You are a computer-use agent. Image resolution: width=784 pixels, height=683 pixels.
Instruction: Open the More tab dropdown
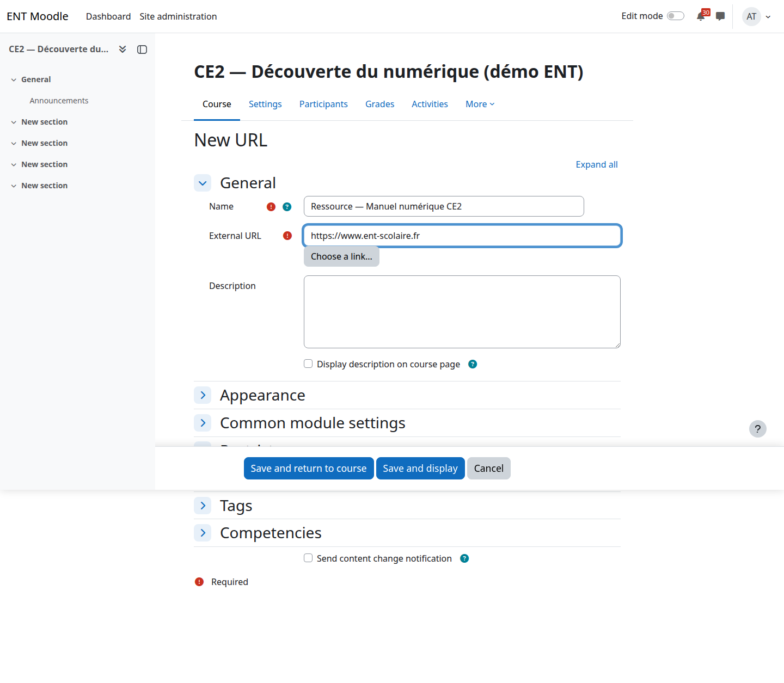coord(480,104)
